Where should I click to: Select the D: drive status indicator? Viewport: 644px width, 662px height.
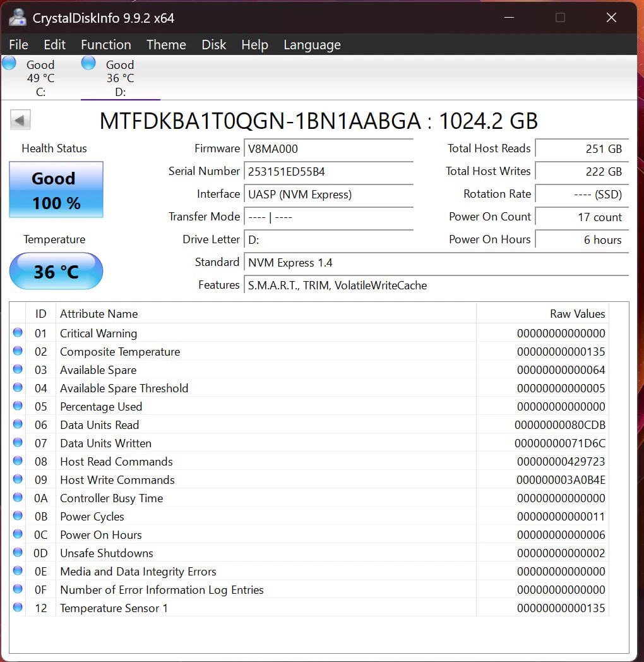point(88,63)
